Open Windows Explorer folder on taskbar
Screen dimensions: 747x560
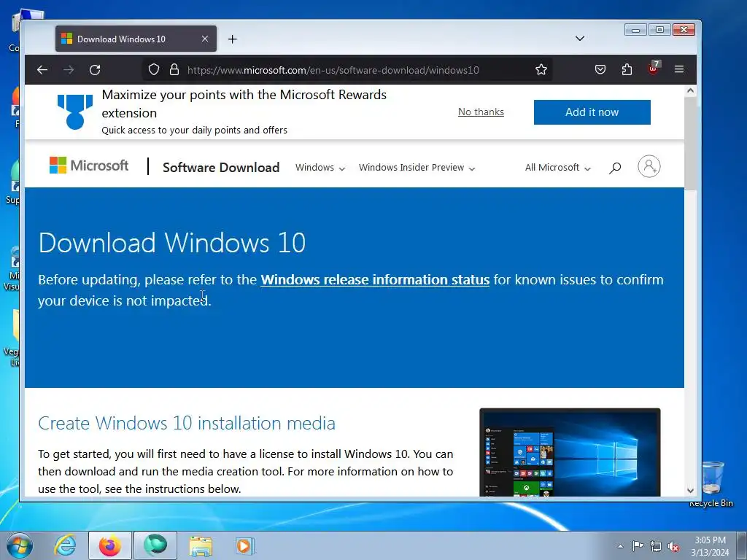click(x=201, y=545)
